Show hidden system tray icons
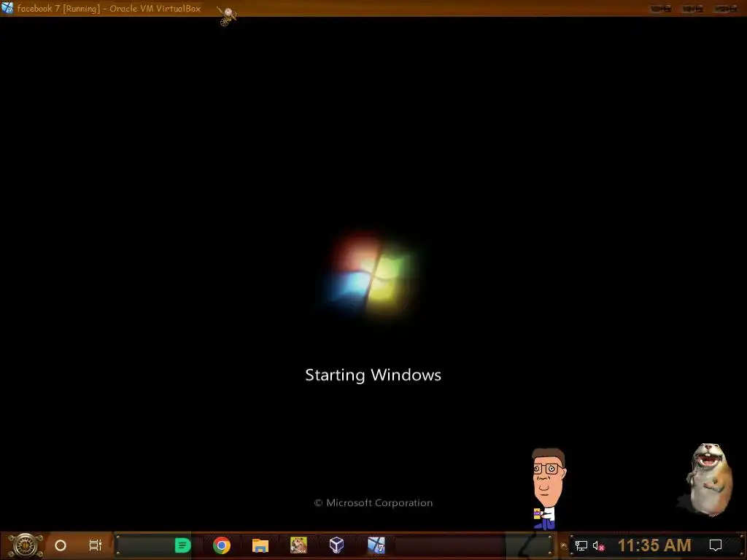 564,545
